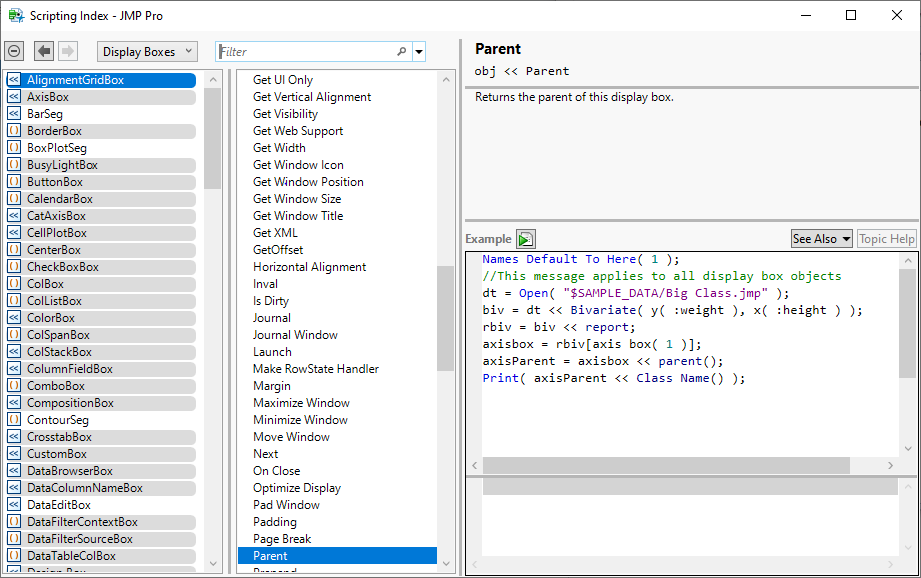921x578 pixels.
Task: Expand the filter options arrow
Action: (x=419, y=52)
